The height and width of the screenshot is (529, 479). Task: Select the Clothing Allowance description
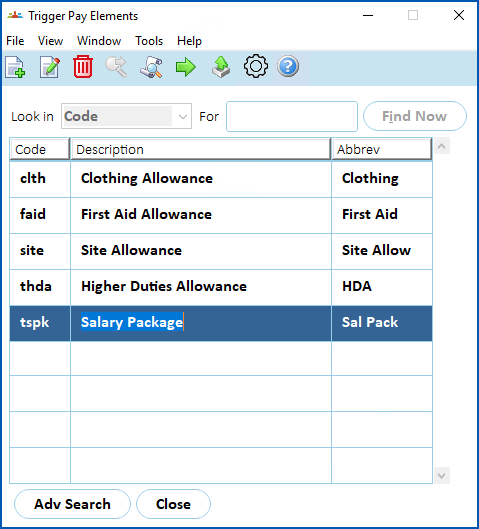coord(201,179)
